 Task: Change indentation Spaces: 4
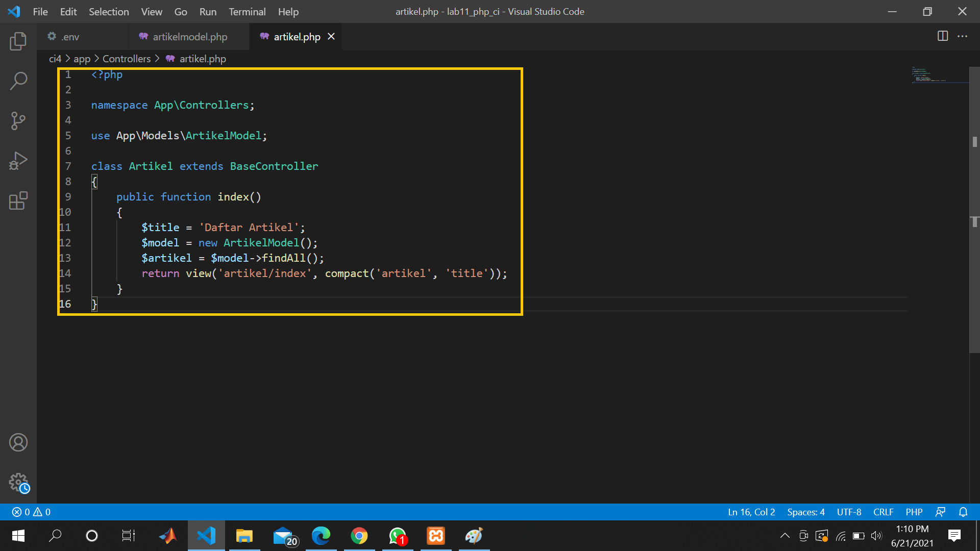click(x=806, y=512)
